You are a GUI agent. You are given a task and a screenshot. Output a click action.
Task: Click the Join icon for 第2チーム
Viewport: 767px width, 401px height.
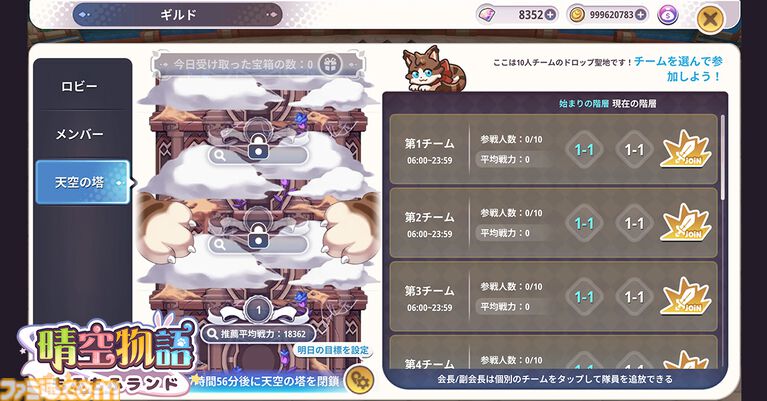coord(686,223)
